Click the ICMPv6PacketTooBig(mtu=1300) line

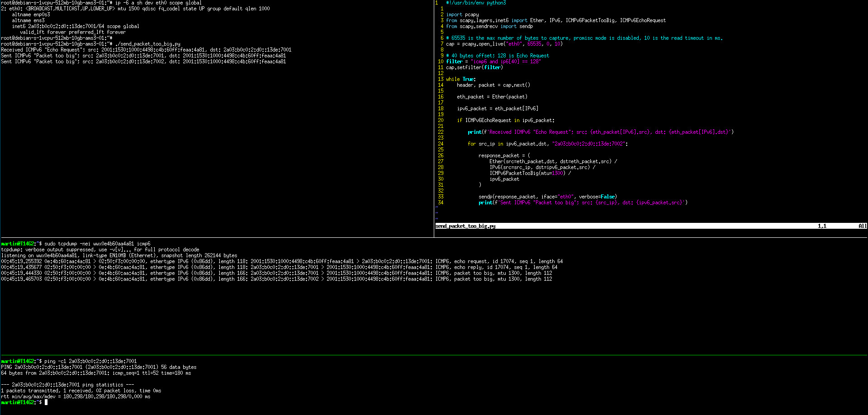(527, 174)
